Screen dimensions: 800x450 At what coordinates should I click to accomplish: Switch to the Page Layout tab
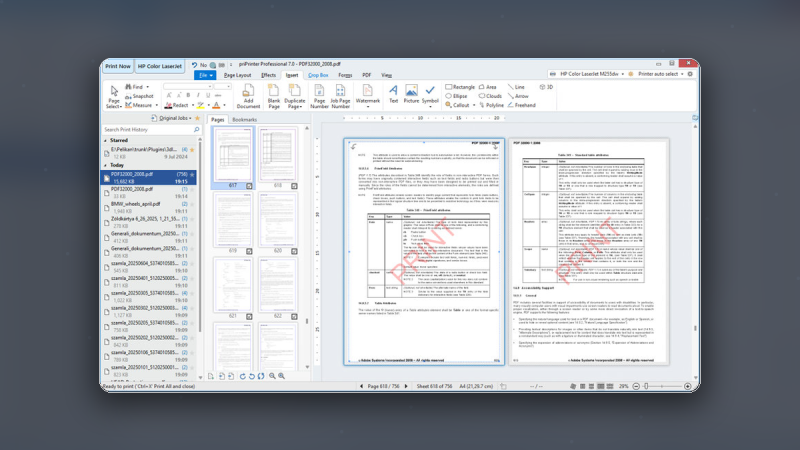coord(237,75)
